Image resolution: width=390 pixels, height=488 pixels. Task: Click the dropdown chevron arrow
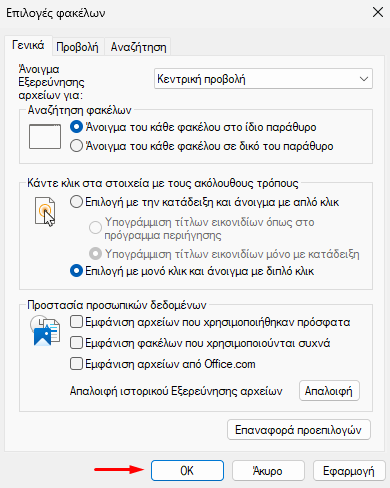tap(364, 79)
